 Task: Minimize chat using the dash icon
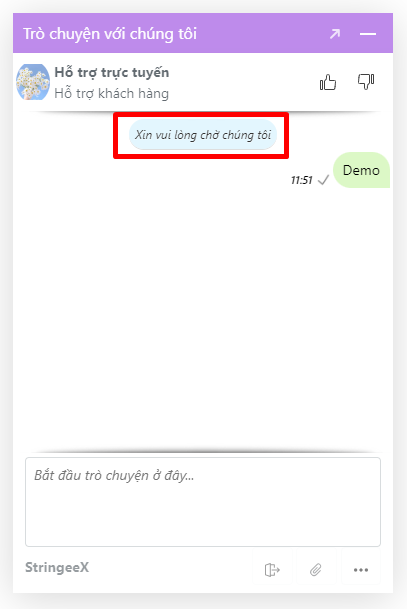(x=367, y=34)
